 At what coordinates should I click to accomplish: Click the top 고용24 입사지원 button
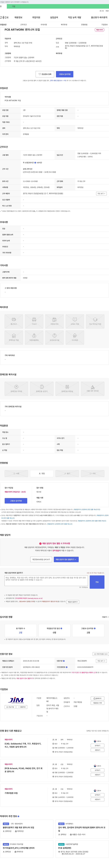click(x=65, y=74)
